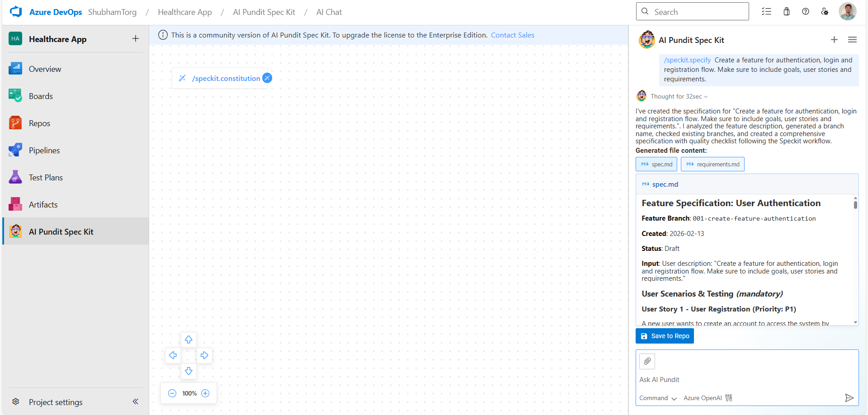The width and height of the screenshot is (868, 415).
Task: Click the pan left arrow on canvas
Action: point(173,355)
